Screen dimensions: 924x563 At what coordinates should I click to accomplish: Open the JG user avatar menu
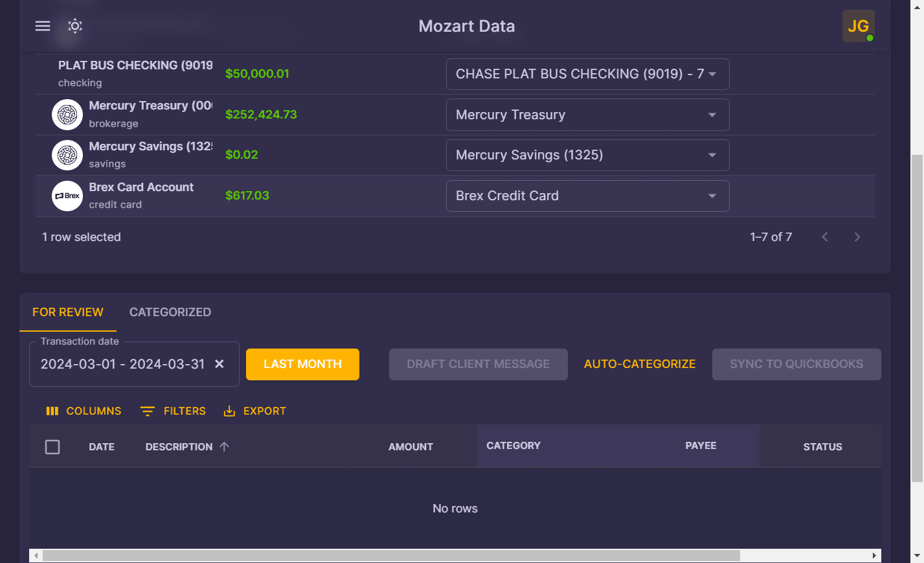858,26
